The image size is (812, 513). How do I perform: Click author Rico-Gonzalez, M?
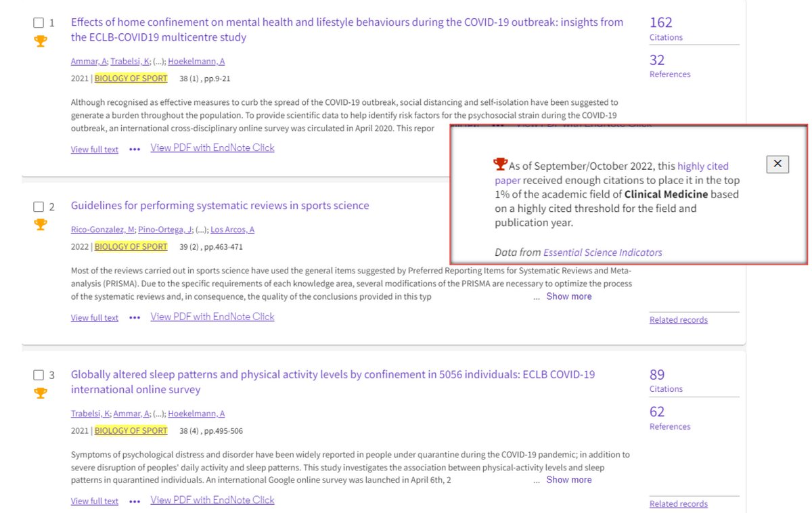(102, 230)
